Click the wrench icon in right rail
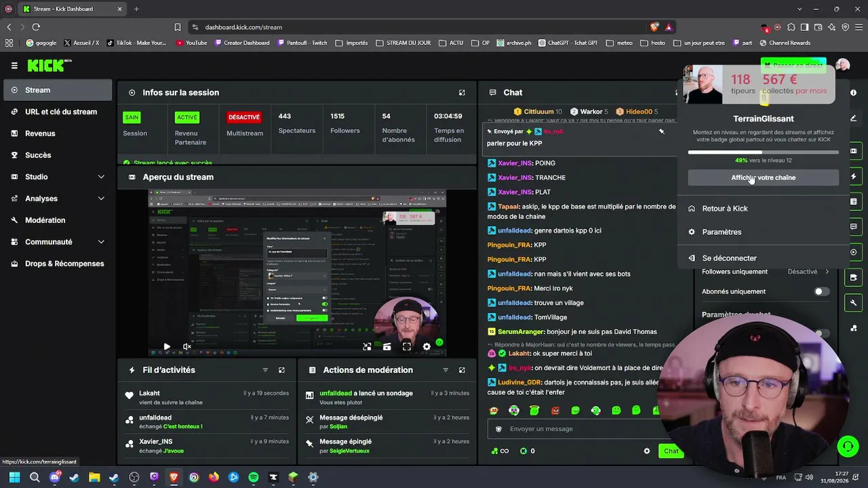868x488 pixels. tap(854, 302)
